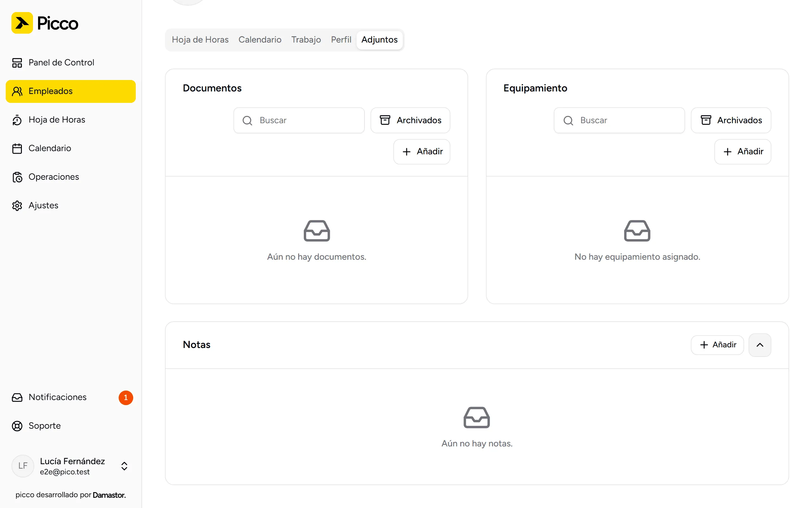Go to Empleados section
This screenshot has width=812, height=508.
pyautogui.click(x=71, y=91)
